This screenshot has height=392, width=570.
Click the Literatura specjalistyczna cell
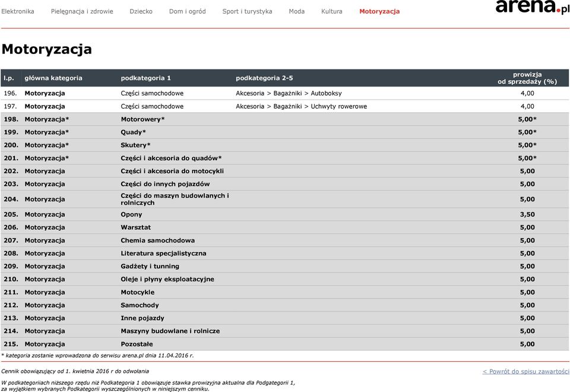(x=164, y=253)
